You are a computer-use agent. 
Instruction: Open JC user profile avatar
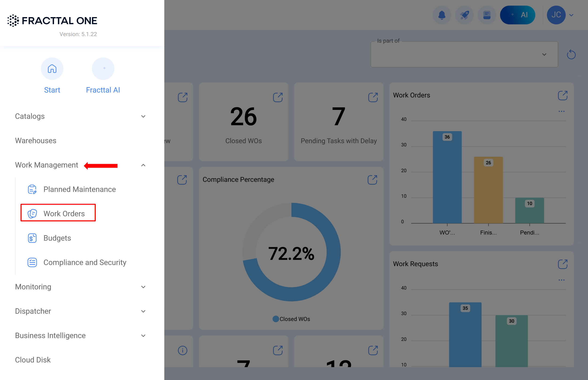[556, 15]
